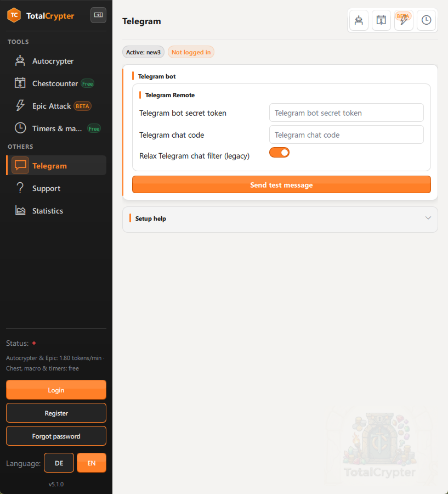Click the TotalCrypter TC logo icon
Screen dimensions: 448x494
pyautogui.click(x=14, y=15)
